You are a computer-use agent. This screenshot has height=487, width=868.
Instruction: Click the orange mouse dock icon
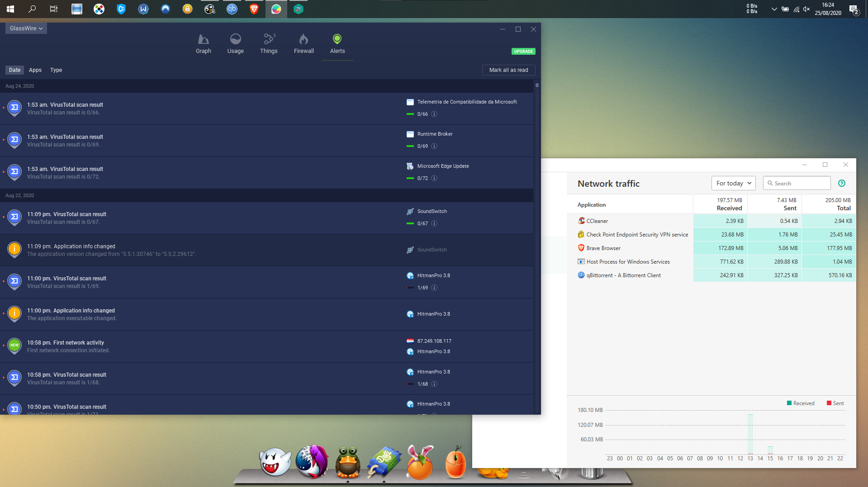[455, 462]
